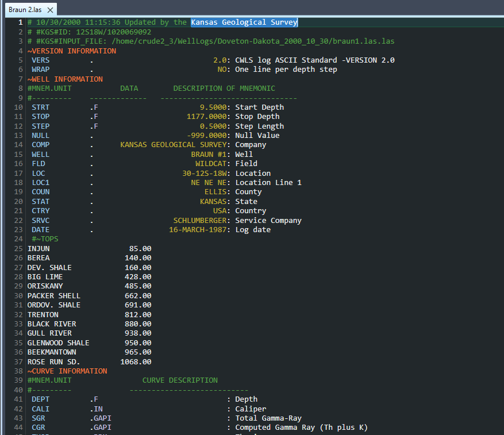Click the BRAUN #1 well name value
The width and height of the screenshot is (504, 435).
(210, 155)
